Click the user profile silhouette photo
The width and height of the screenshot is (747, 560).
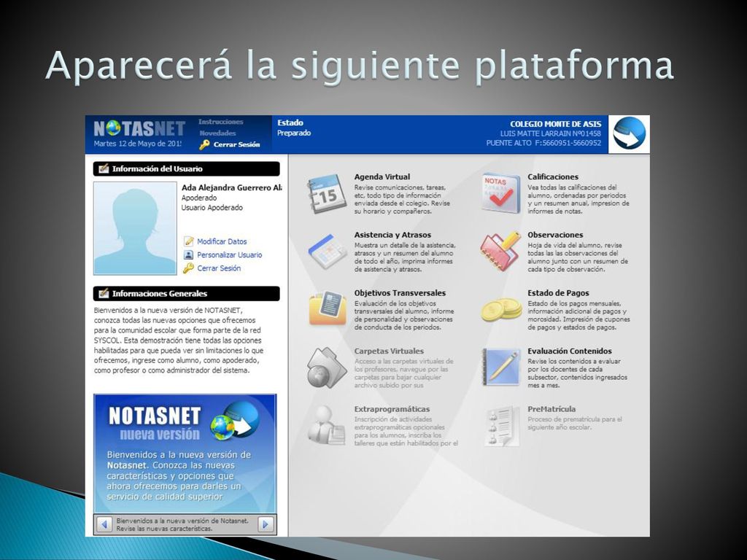click(135, 228)
